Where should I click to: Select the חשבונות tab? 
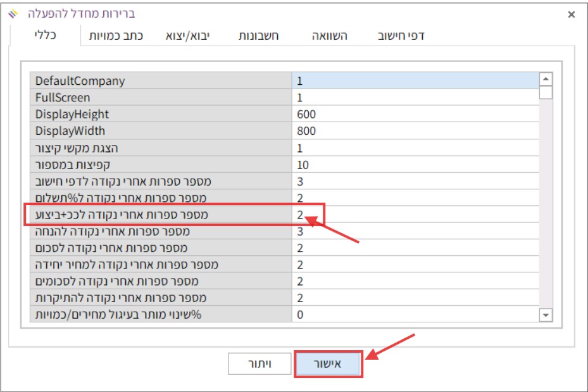(x=258, y=36)
